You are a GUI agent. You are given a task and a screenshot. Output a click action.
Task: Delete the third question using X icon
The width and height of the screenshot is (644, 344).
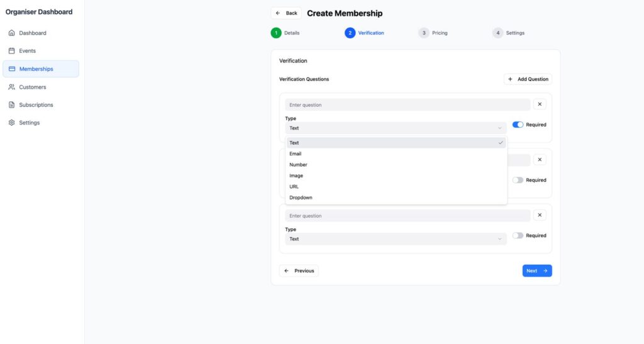click(540, 215)
